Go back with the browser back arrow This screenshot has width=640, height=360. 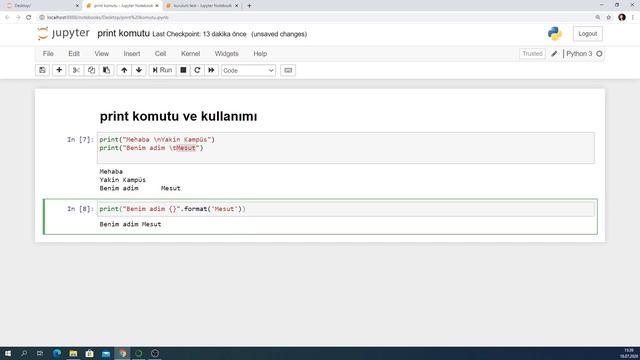click(x=7, y=18)
